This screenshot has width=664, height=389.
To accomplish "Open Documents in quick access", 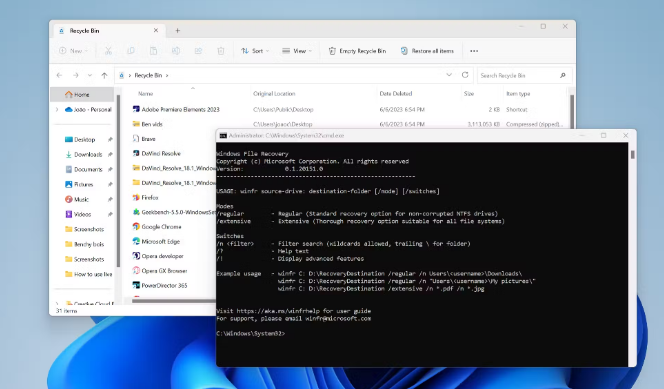I will 88,169.
